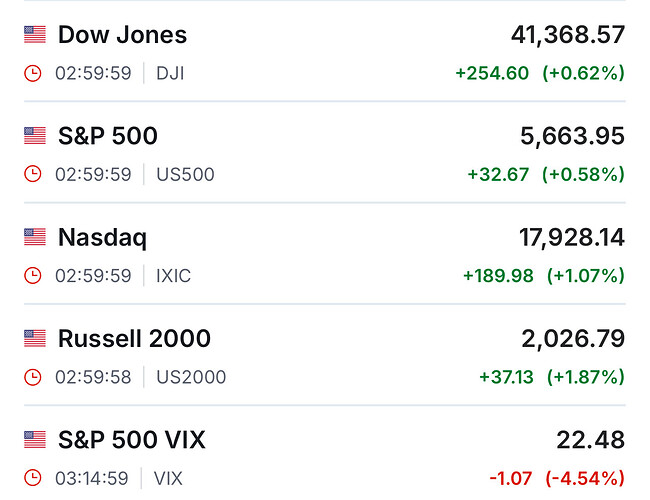The image size is (650, 500).
Task: Open the S&P 500 index details
Action: (x=108, y=135)
